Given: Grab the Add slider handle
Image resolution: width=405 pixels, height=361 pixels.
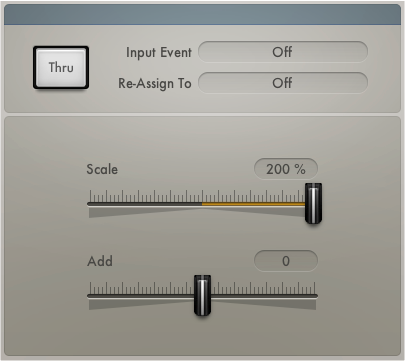Looking at the screenshot, I should pos(202,295).
